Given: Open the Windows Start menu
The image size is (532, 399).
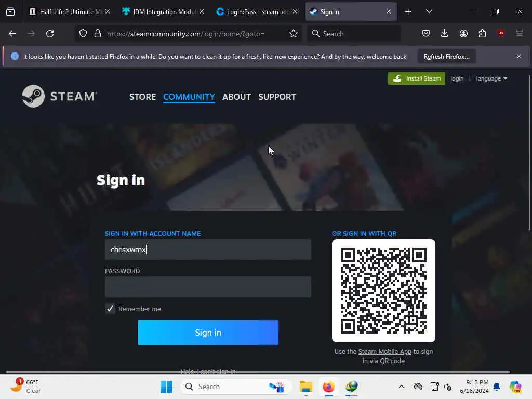Looking at the screenshot, I should [166, 387].
